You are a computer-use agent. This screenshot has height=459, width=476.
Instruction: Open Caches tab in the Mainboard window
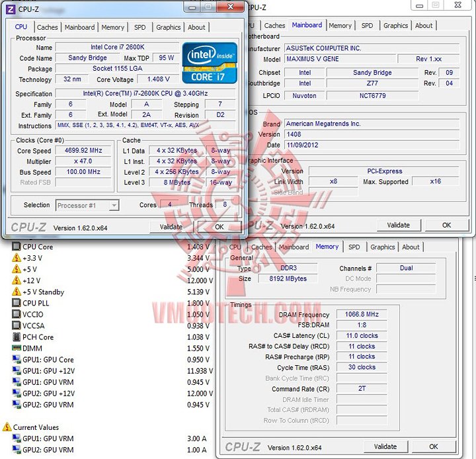coord(274,26)
